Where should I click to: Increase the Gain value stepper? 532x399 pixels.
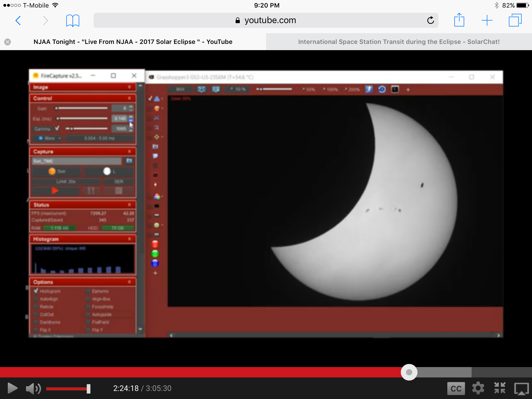131,106
